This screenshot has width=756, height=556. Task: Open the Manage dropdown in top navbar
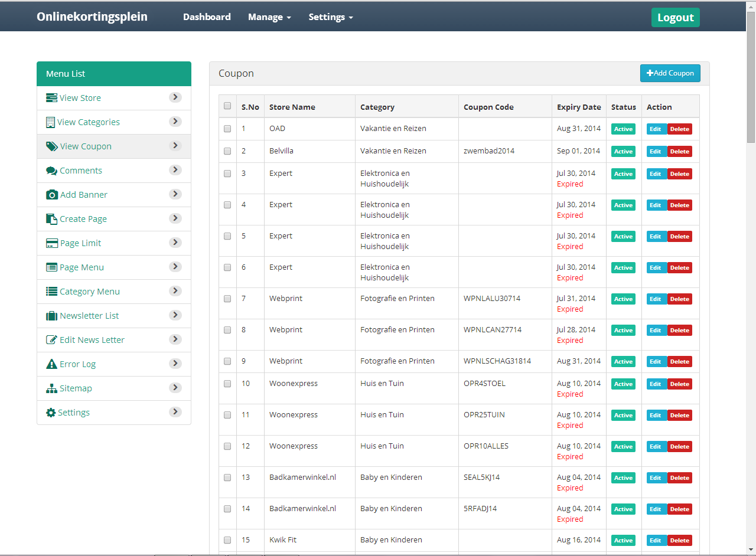[x=269, y=17]
